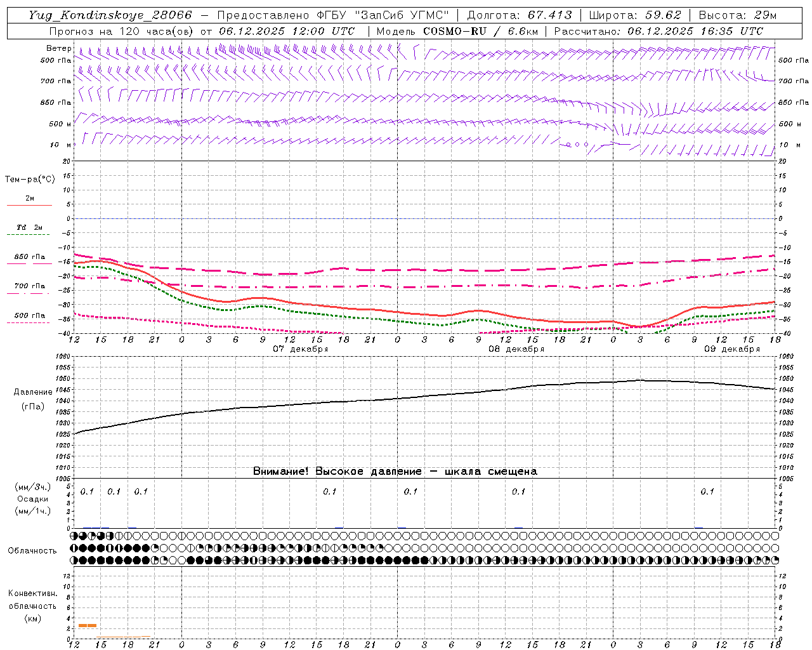Click the 07 декабря date label
The height and width of the screenshot is (650, 812).
[x=301, y=348]
